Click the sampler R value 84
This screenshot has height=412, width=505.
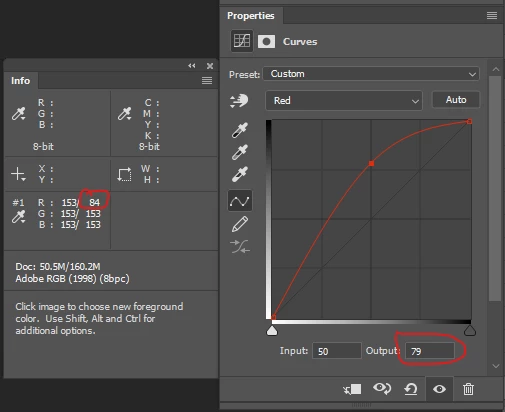94,202
